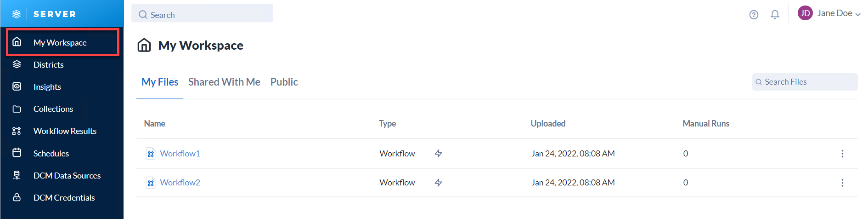Click the Districts icon in the sidebar
868x219 pixels.
point(17,64)
